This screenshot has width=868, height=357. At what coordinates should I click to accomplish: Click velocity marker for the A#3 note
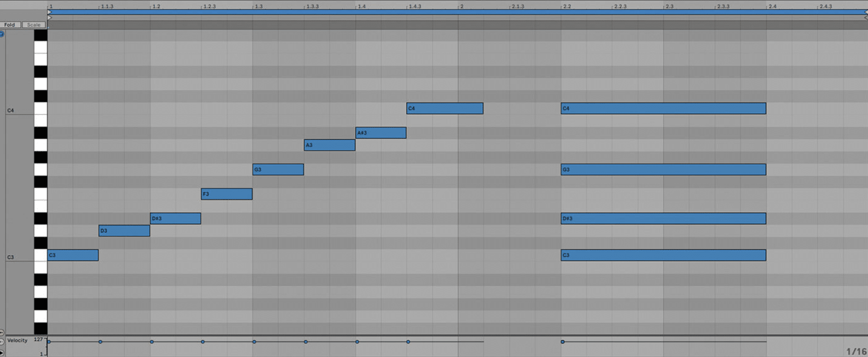click(357, 342)
